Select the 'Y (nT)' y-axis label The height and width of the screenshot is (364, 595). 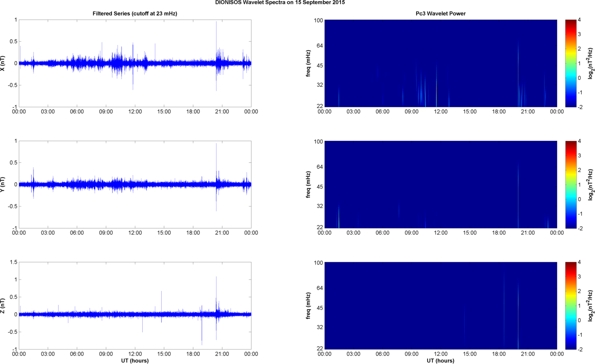pyautogui.click(x=3, y=184)
